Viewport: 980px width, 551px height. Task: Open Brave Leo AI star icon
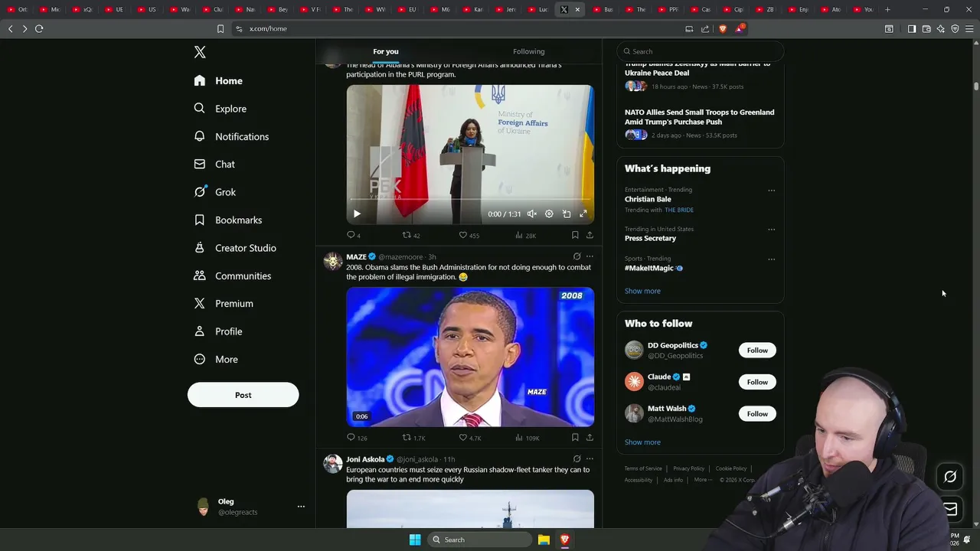[x=940, y=29]
